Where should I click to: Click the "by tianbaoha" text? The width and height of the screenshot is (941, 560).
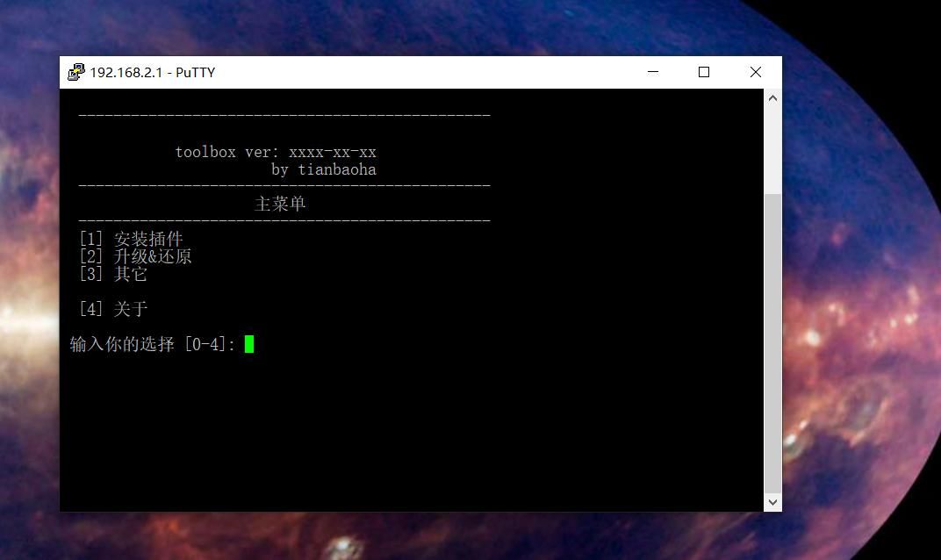(x=323, y=170)
